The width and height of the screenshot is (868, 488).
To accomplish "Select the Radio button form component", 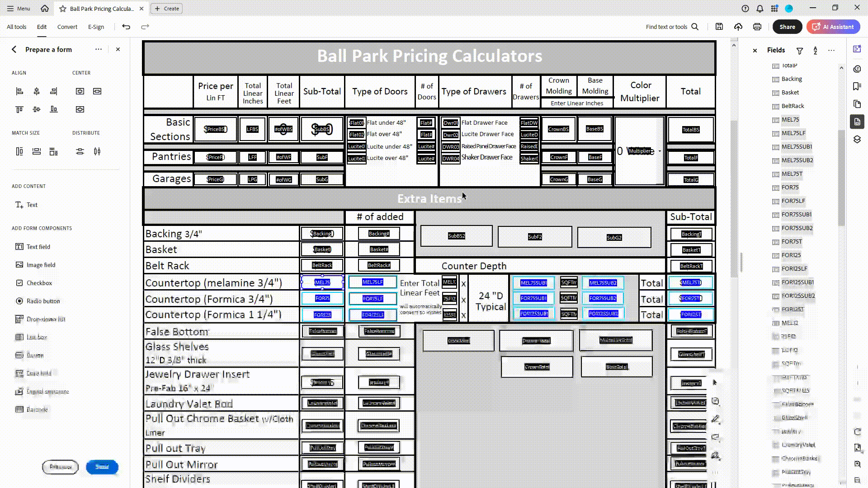I will (x=42, y=301).
